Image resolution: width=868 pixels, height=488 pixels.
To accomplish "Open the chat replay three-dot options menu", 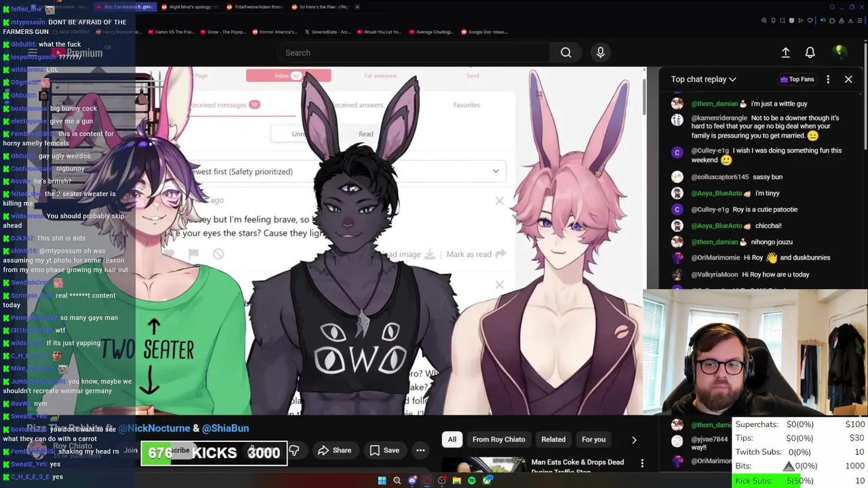I will (828, 79).
